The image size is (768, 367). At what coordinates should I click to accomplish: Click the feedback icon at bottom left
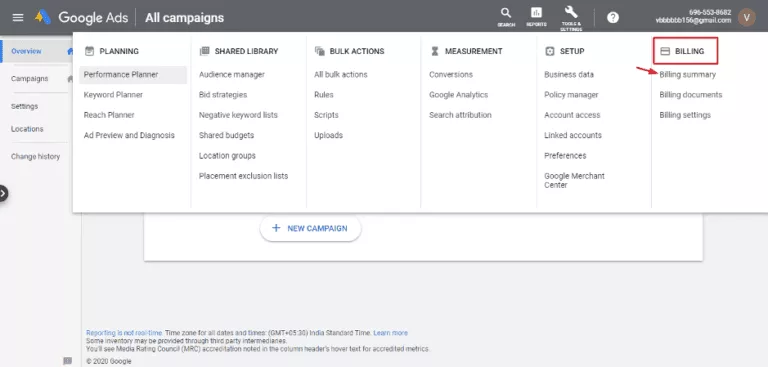(68, 361)
